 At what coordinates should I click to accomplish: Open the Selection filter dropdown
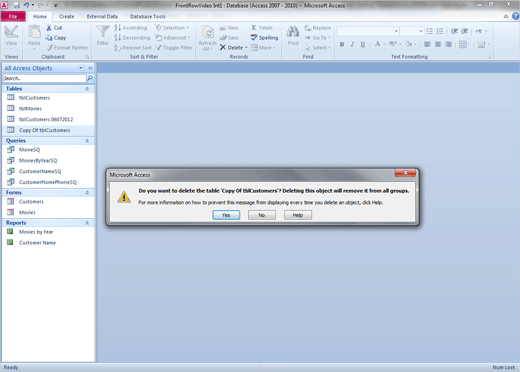173,28
